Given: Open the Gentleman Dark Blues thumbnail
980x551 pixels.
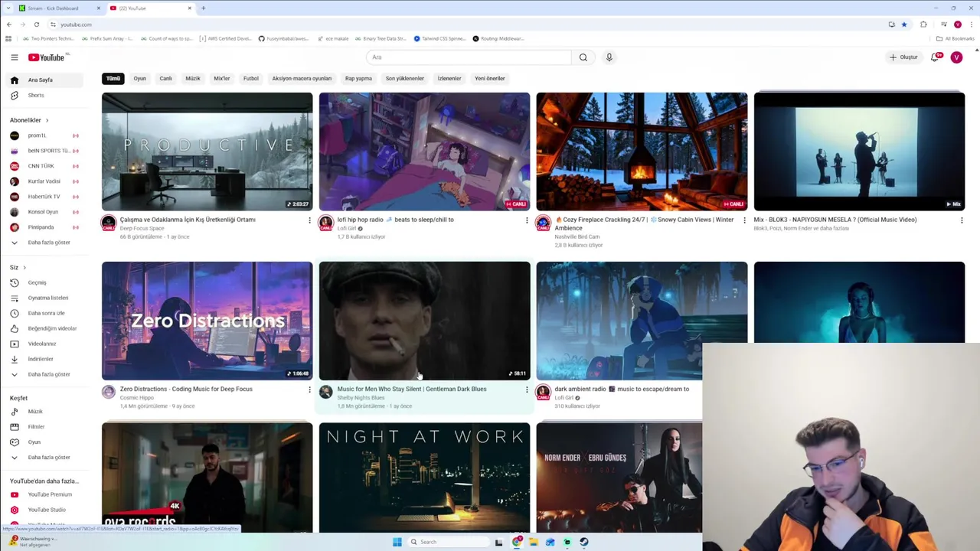Looking at the screenshot, I should click(424, 321).
